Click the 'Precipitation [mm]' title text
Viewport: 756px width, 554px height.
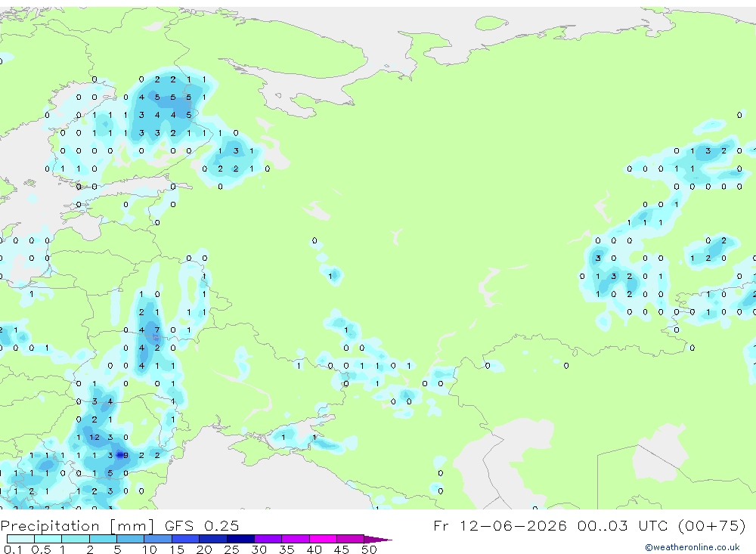[78, 526]
